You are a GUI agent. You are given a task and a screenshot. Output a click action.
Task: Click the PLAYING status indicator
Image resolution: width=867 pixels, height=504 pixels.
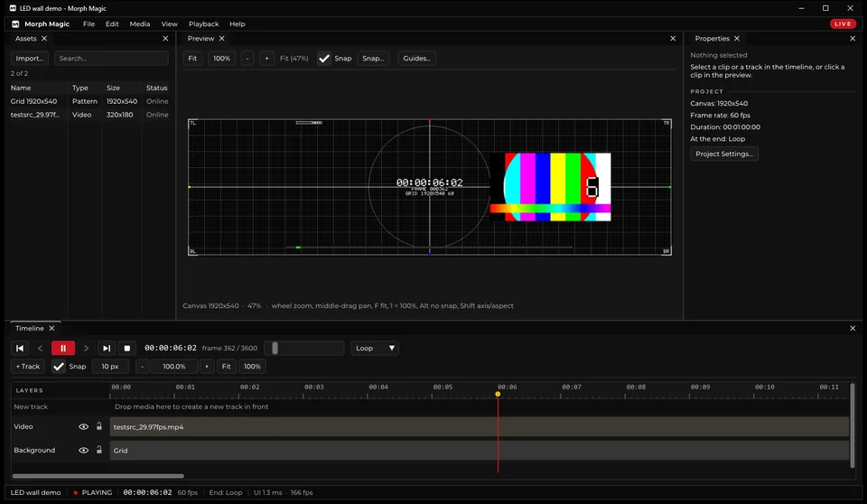[92, 492]
